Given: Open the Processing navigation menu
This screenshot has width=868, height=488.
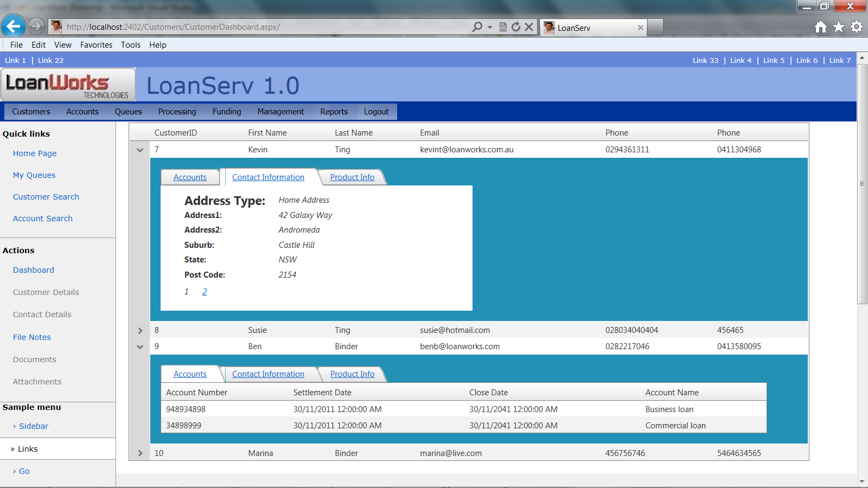Looking at the screenshot, I should tap(177, 112).
